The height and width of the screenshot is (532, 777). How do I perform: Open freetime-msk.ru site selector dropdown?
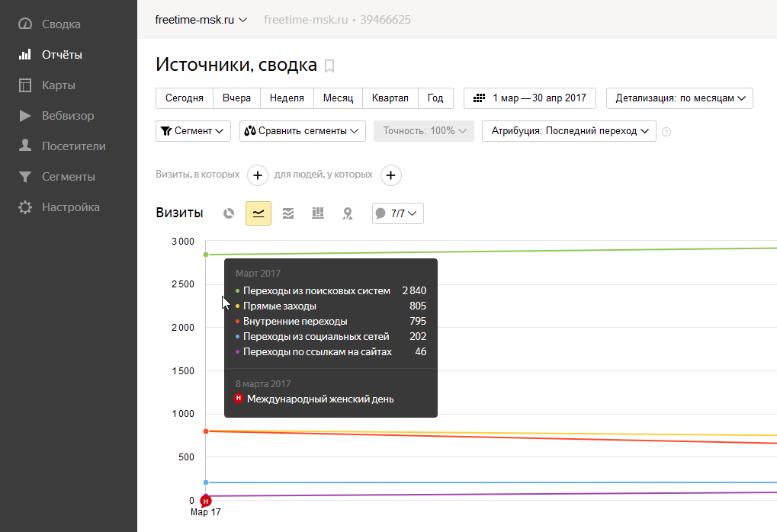201,20
